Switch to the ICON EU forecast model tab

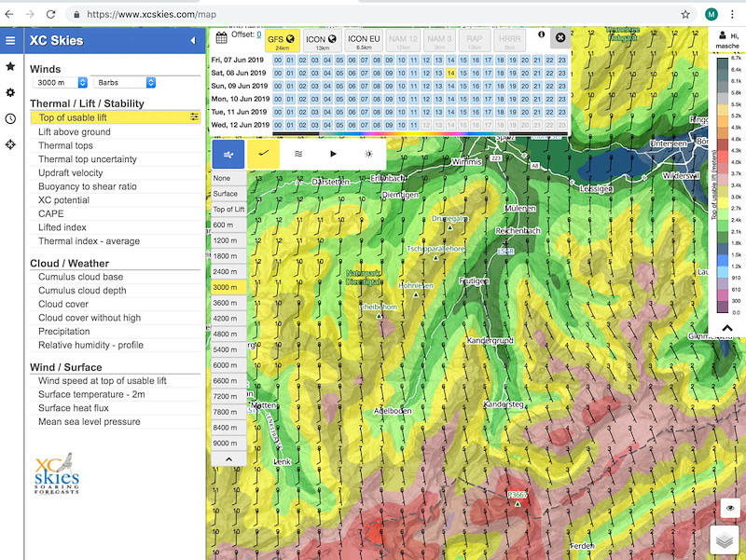point(364,41)
